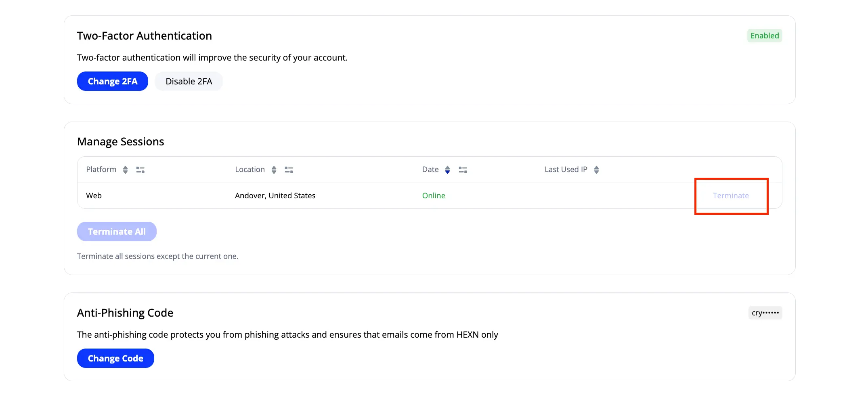This screenshot has width=868, height=395.
Task: Sort sessions by Location column
Action: [x=274, y=170]
